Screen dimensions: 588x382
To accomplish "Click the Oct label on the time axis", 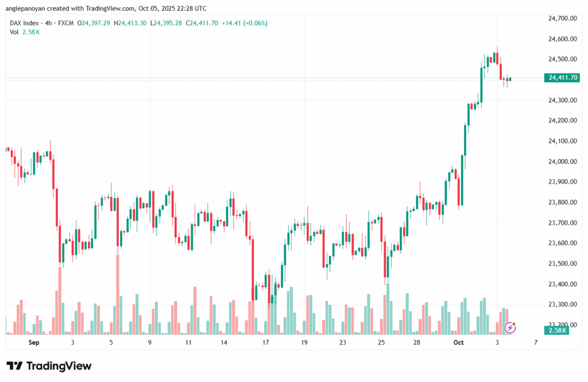I will 458,342.
